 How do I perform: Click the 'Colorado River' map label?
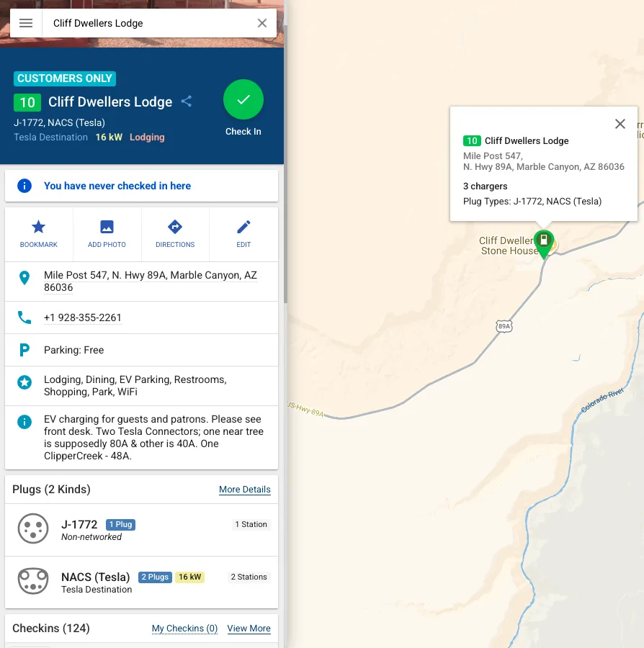(x=602, y=400)
